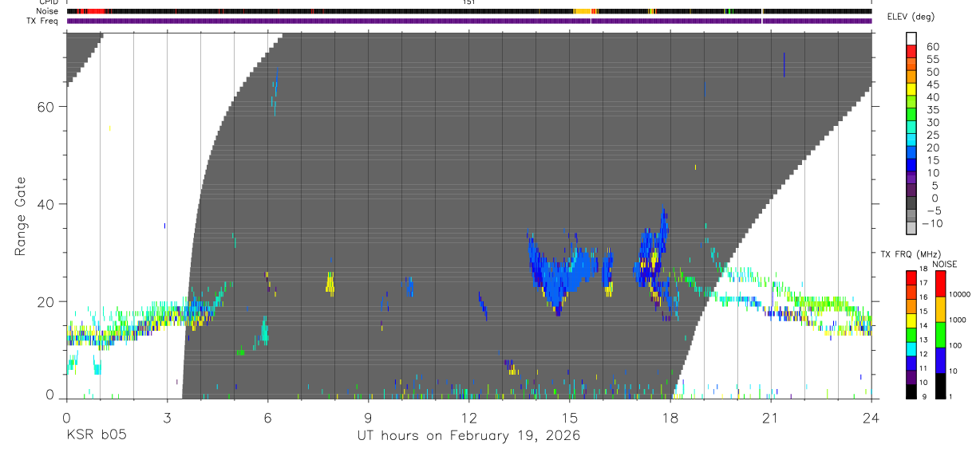
Task: Select the yellow swatch in the NOISE legend
Action: click(939, 309)
